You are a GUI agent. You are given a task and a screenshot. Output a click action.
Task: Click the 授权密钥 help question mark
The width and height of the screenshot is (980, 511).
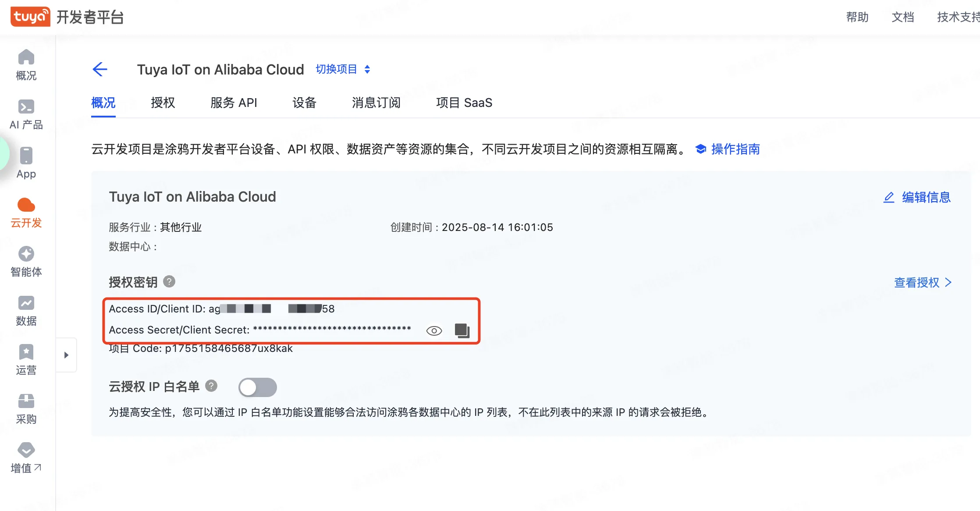[169, 282]
